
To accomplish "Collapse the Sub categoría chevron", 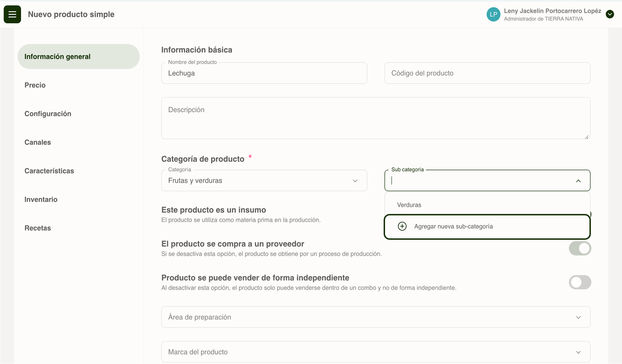I will [x=578, y=181].
